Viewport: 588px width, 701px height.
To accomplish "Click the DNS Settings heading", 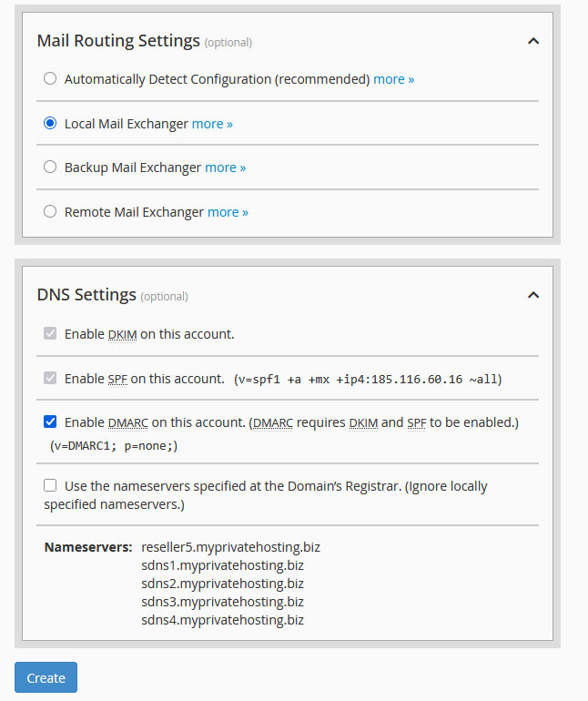I will tap(86, 295).
